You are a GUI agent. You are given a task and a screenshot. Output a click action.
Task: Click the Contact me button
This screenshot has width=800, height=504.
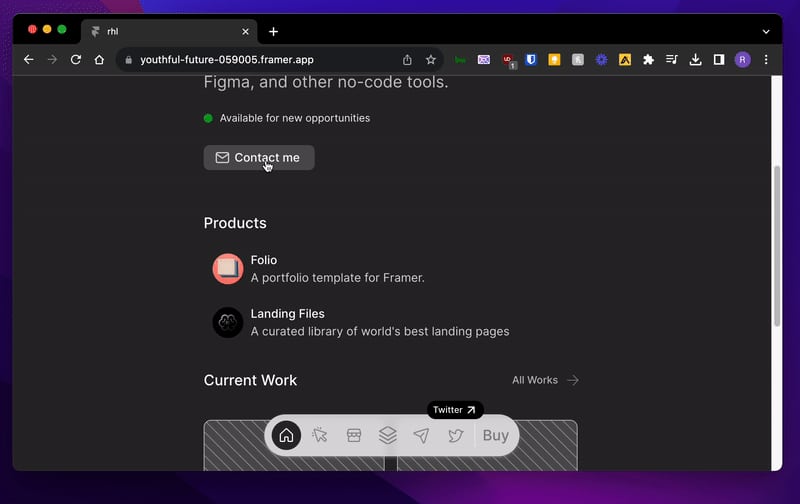[259, 158]
